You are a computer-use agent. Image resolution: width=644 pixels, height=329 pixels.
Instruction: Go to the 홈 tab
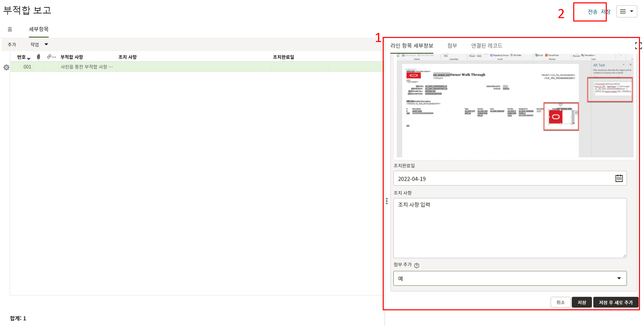10,29
